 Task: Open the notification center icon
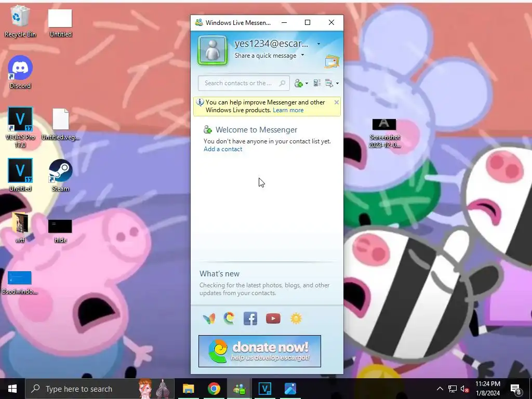(x=516, y=389)
